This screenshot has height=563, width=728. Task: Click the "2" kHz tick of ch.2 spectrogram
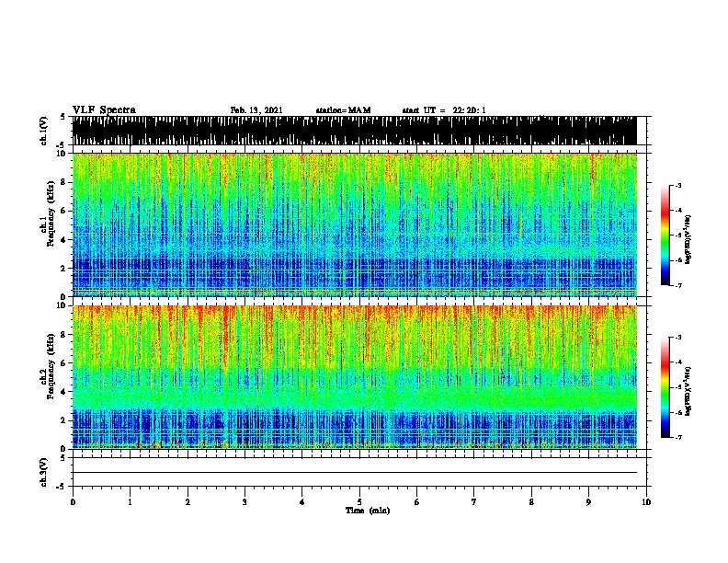(x=64, y=420)
